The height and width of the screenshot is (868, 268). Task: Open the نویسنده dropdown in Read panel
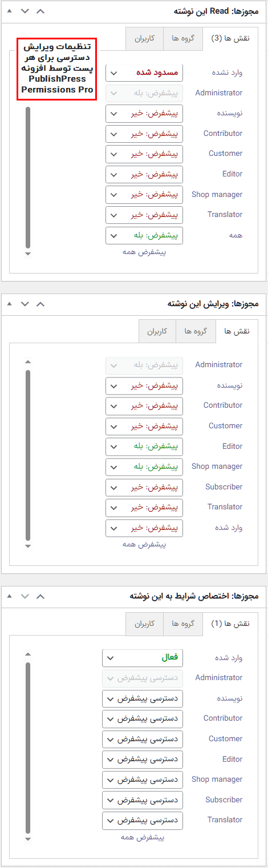144,114
